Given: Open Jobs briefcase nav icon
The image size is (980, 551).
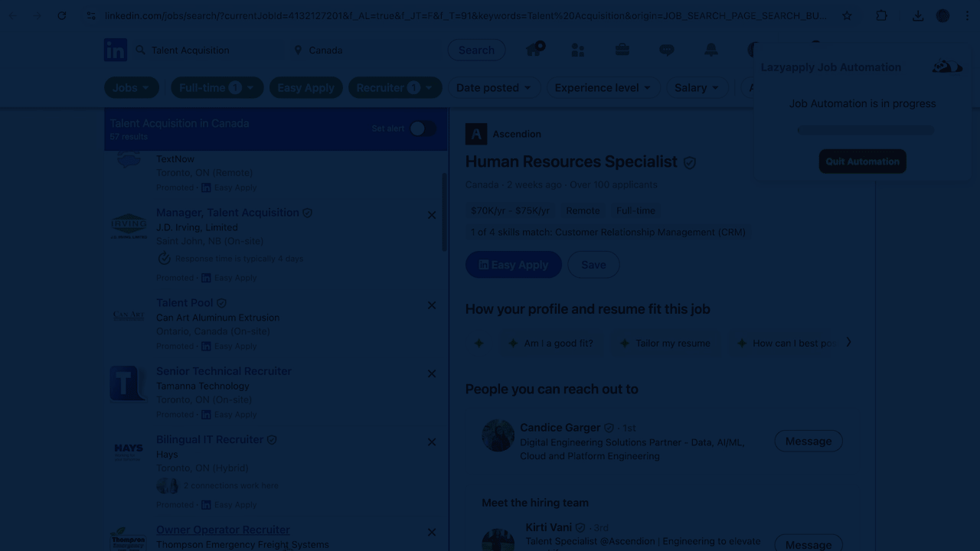Looking at the screenshot, I should (622, 50).
